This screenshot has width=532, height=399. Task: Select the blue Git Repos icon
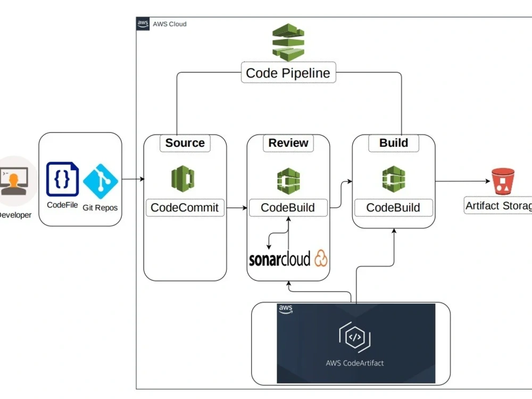point(100,181)
